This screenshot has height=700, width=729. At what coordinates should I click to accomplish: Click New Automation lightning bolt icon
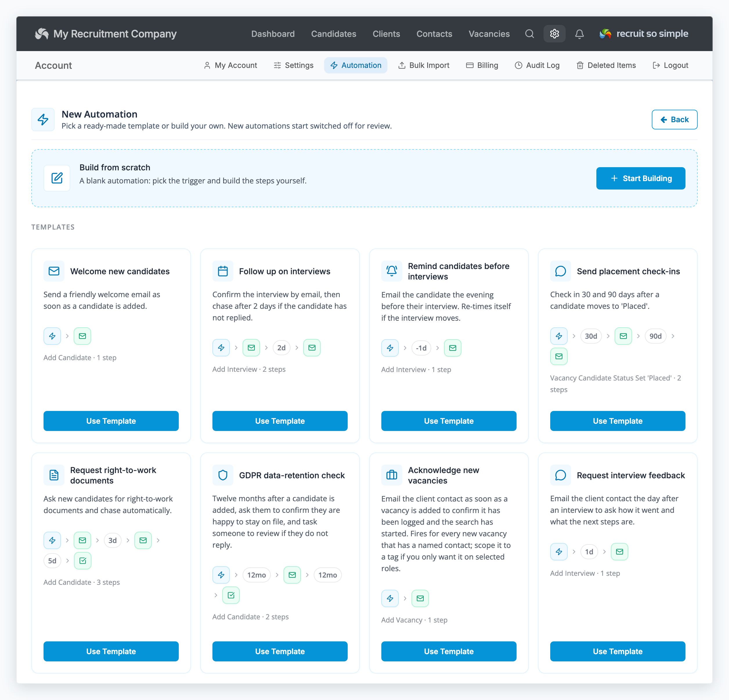click(43, 120)
